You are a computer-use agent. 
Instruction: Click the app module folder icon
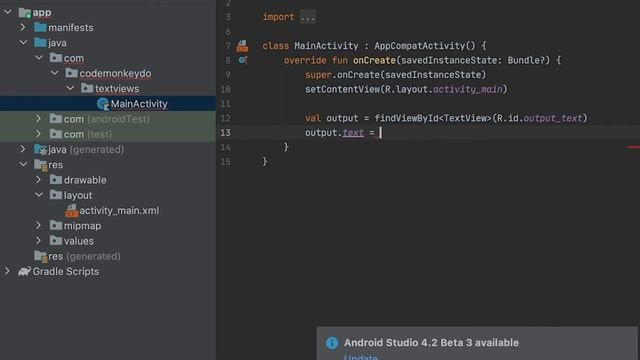24,13
